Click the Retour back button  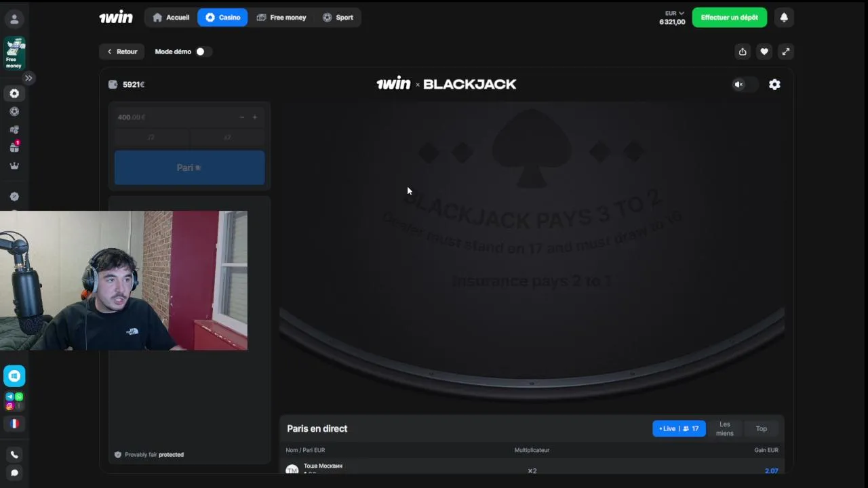(122, 52)
